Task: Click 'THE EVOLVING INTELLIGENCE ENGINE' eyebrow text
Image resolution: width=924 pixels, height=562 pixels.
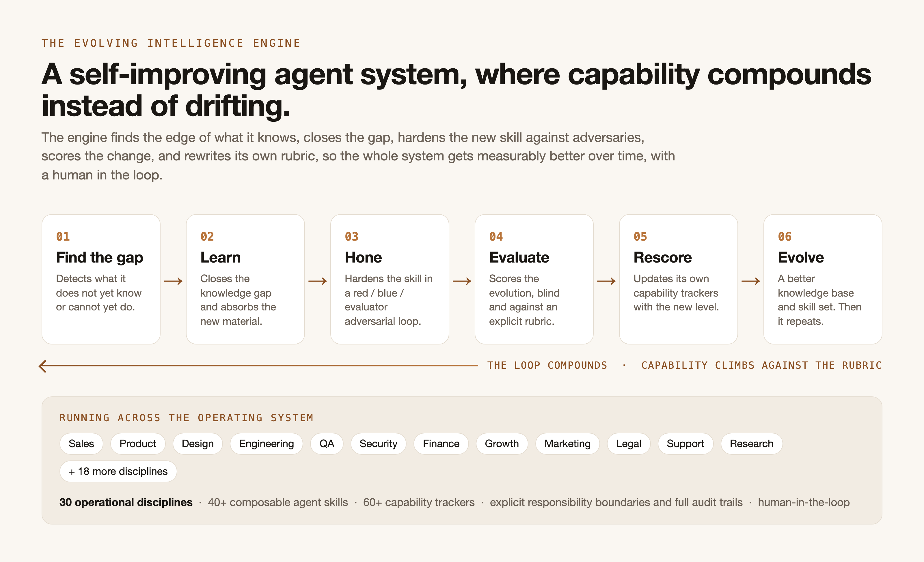Action: (x=171, y=43)
